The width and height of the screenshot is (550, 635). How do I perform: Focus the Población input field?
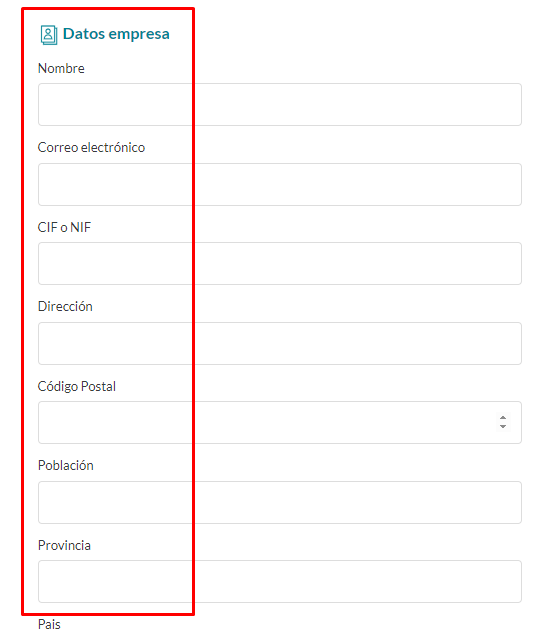[x=280, y=502]
